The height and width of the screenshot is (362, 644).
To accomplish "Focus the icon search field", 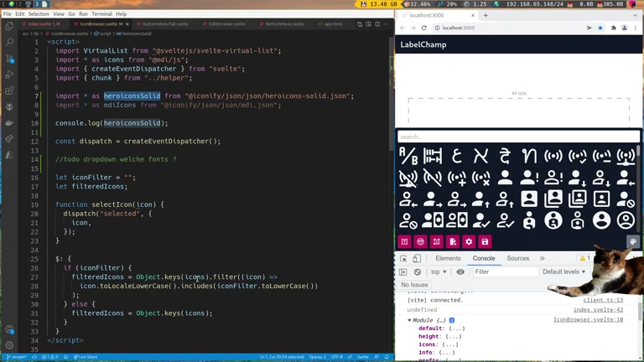I will (518, 137).
